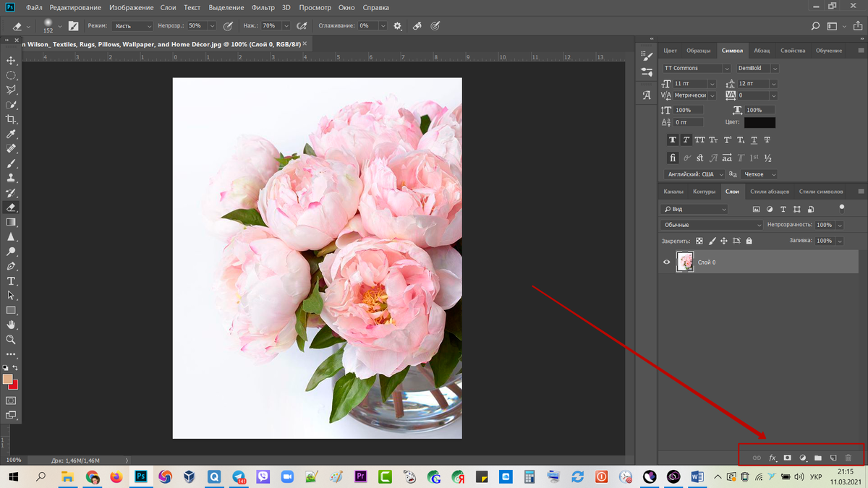The height and width of the screenshot is (488, 868).
Task: Toggle All Caps text style
Action: (699, 140)
